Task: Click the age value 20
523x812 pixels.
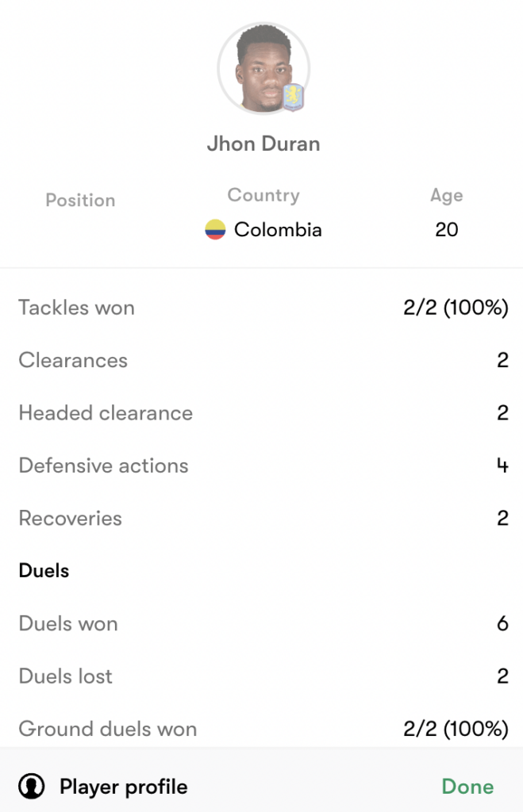Action: [x=447, y=230]
